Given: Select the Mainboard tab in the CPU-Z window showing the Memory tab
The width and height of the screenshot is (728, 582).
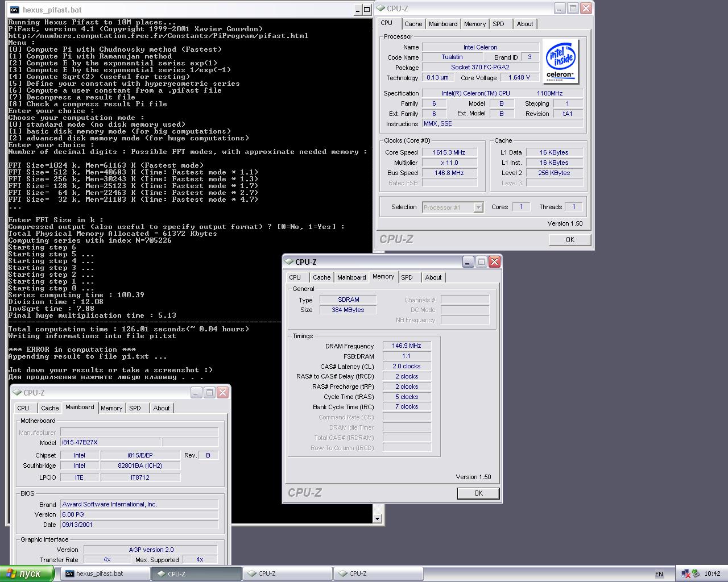Looking at the screenshot, I should click(351, 277).
